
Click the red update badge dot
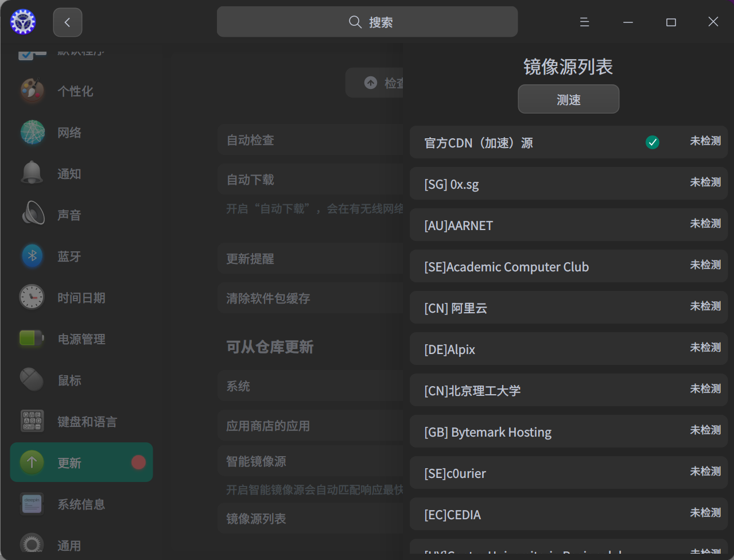click(138, 462)
